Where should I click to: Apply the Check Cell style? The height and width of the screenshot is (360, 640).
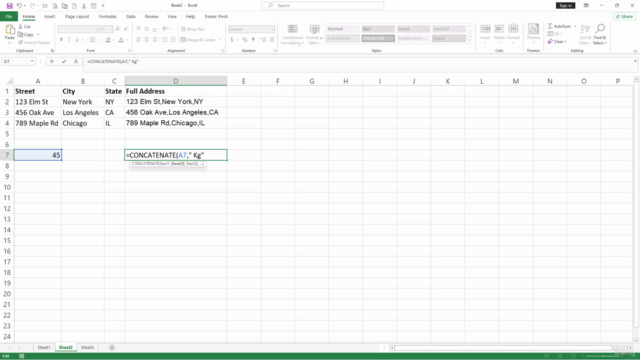tap(378, 38)
